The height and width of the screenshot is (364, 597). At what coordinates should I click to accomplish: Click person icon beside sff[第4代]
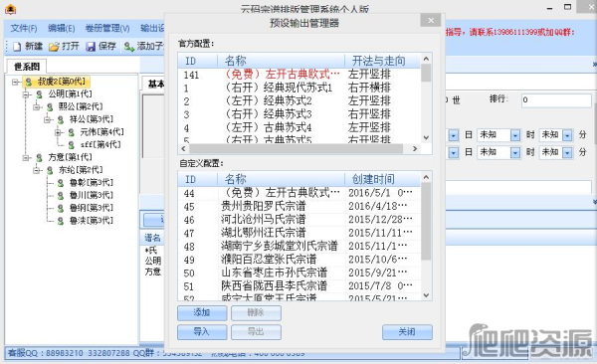coord(72,145)
